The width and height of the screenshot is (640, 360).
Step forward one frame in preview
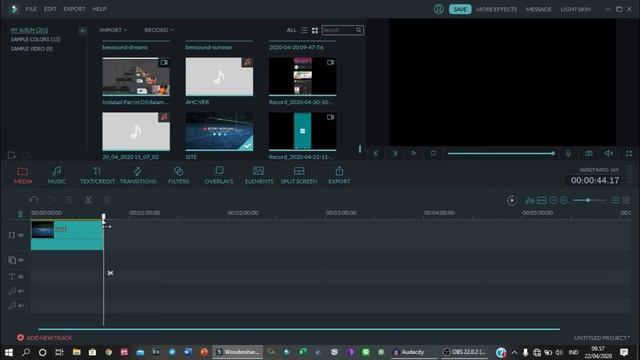click(395, 153)
